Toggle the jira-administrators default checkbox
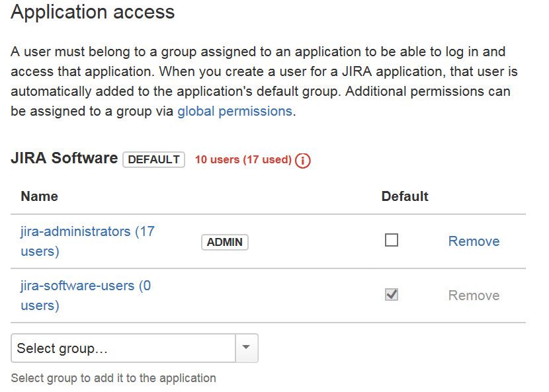 tap(392, 241)
